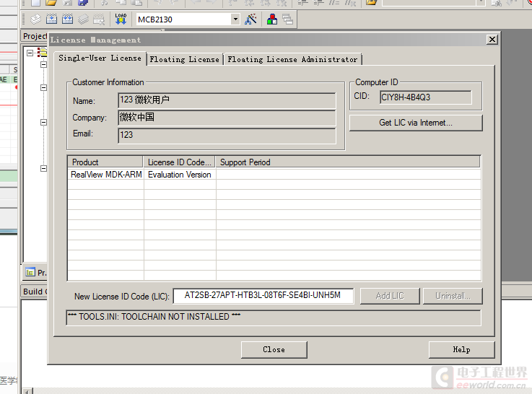Click the Save All icon in toolbar
The width and height of the screenshot is (532, 394).
[83, 3]
